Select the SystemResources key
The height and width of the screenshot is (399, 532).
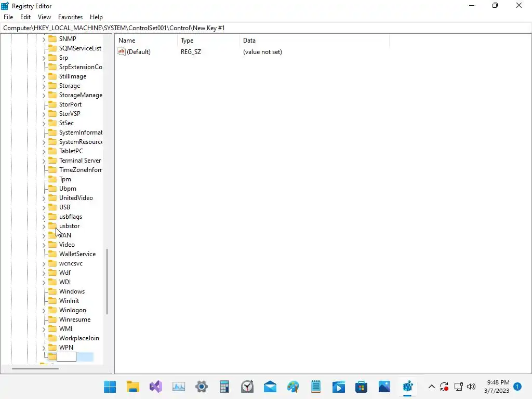[81, 142]
